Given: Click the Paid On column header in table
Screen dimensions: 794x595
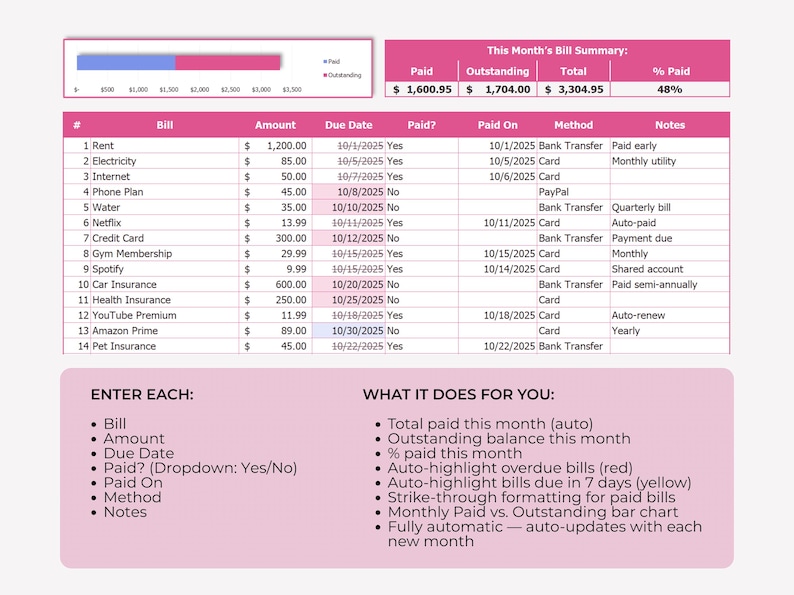Looking at the screenshot, I should [497, 125].
